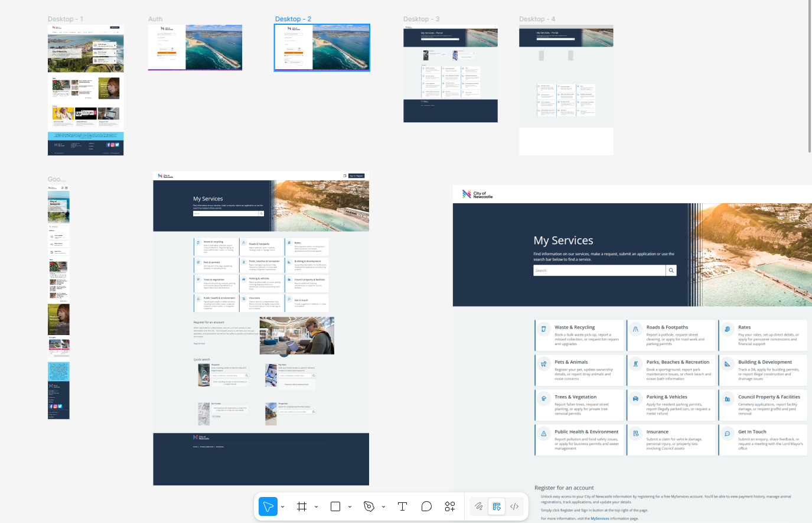Select the truncated Goo... frame label
This screenshot has width=812, height=523.
click(x=57, y=179)
